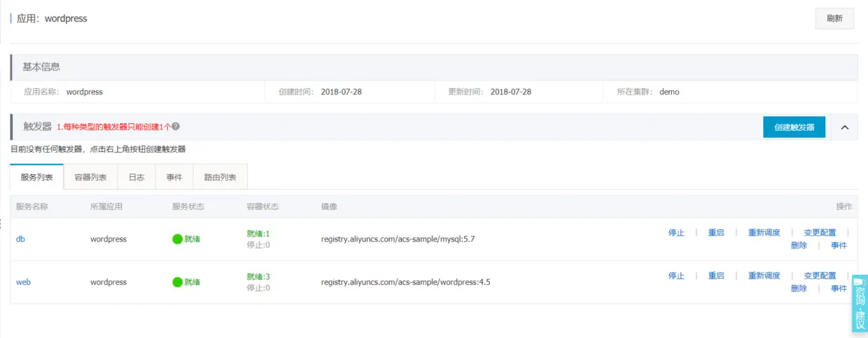Open the web service link
The image size is (868, 338).
pos(23,283)
